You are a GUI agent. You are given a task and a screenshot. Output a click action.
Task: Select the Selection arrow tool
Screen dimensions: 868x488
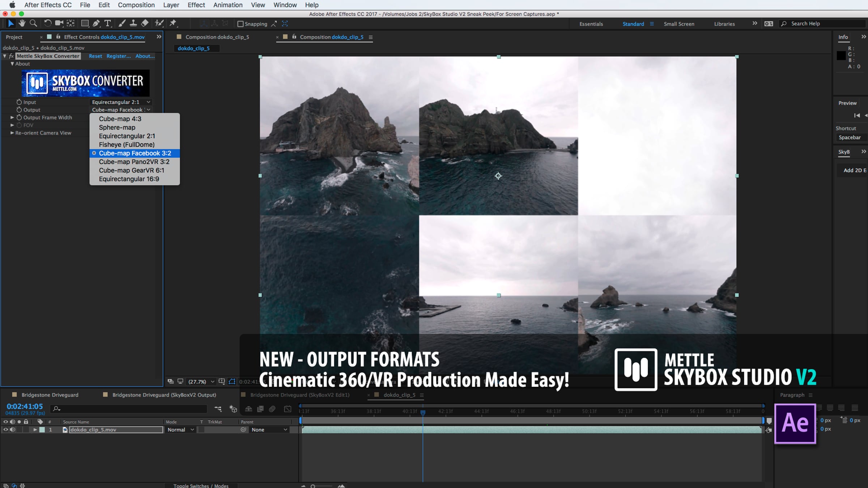pos(11,23)
